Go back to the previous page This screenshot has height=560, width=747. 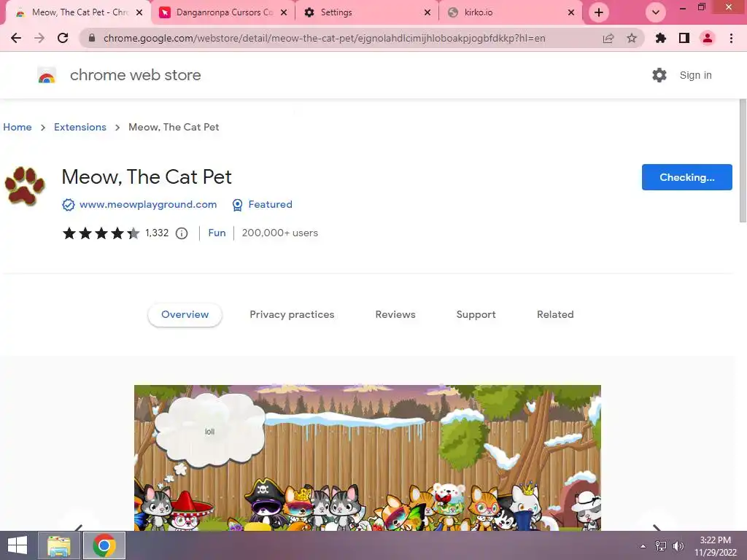click(16, 38)
